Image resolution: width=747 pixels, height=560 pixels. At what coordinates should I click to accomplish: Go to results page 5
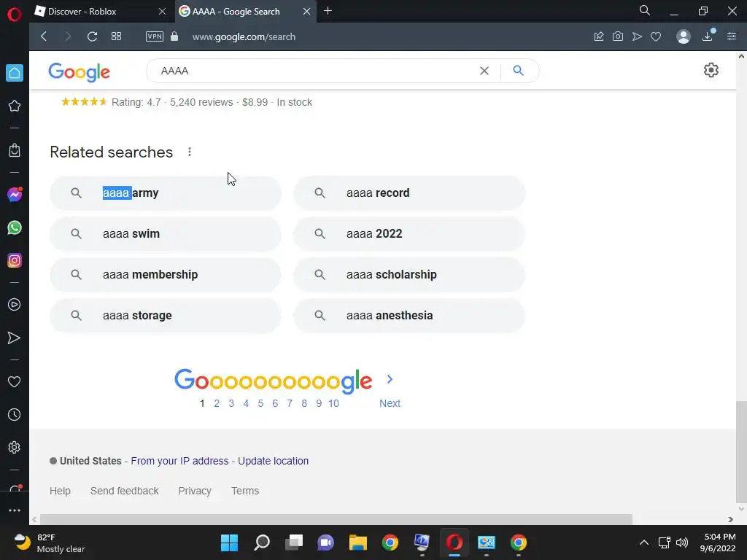pos(260,403)
